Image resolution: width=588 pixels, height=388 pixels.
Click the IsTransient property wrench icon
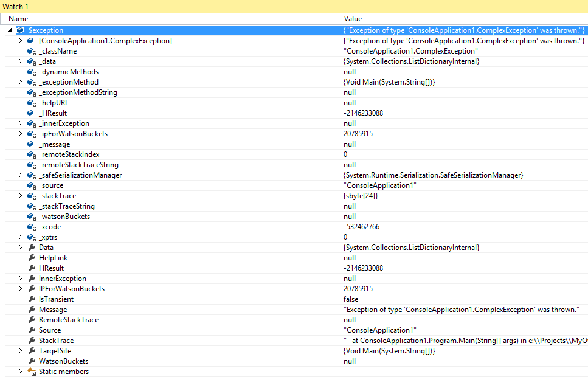[x=32, y=299]
